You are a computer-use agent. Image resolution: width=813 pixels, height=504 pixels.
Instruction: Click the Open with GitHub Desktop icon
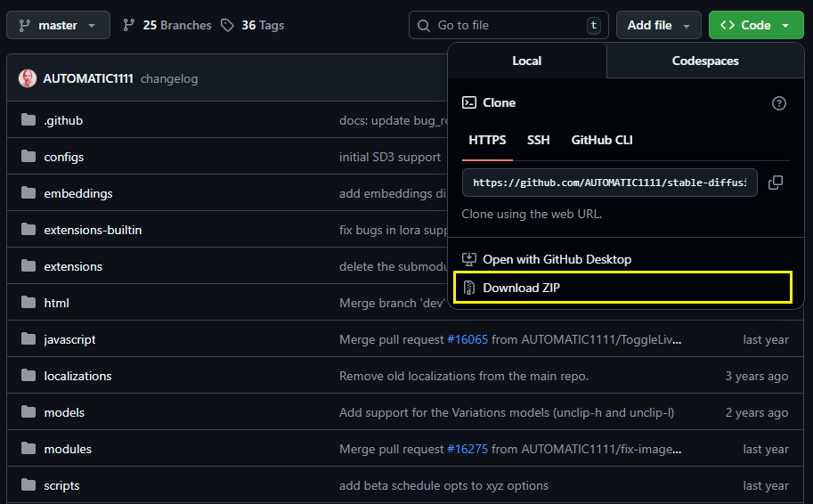click(x=469, y=259)
